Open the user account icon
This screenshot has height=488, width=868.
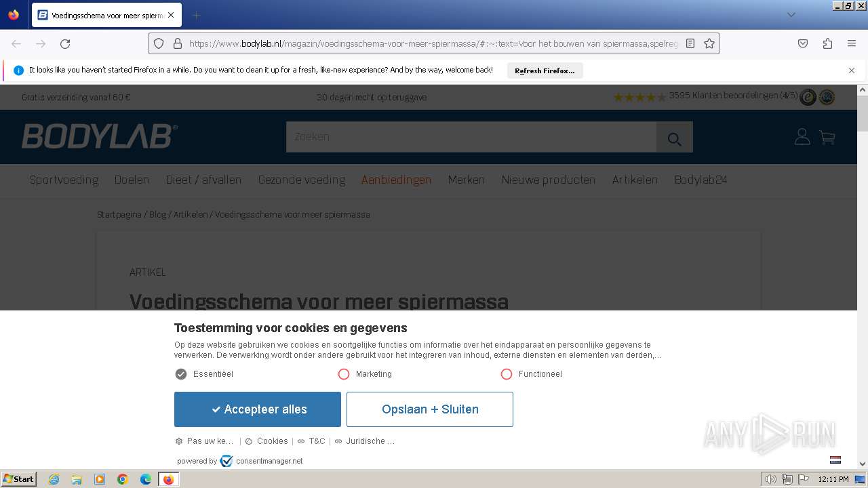click(x=802, y=137)
